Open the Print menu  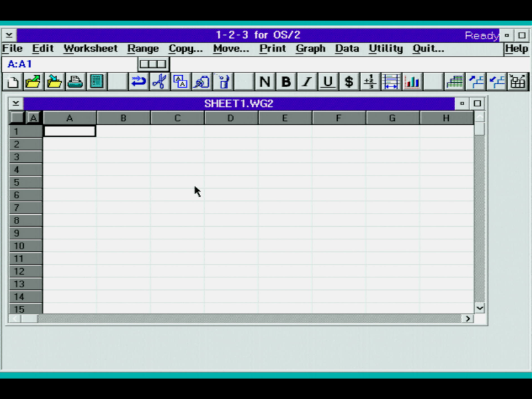click(x=273, y=49)
